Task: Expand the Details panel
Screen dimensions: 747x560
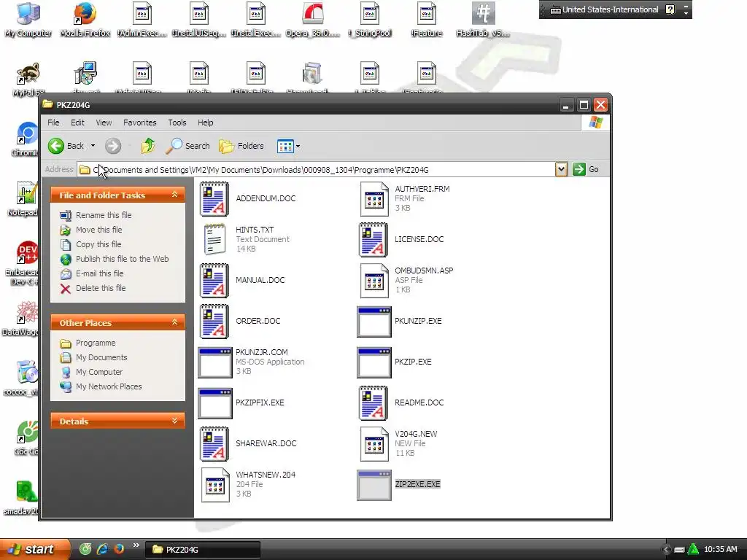Action: tap(175, 421)
